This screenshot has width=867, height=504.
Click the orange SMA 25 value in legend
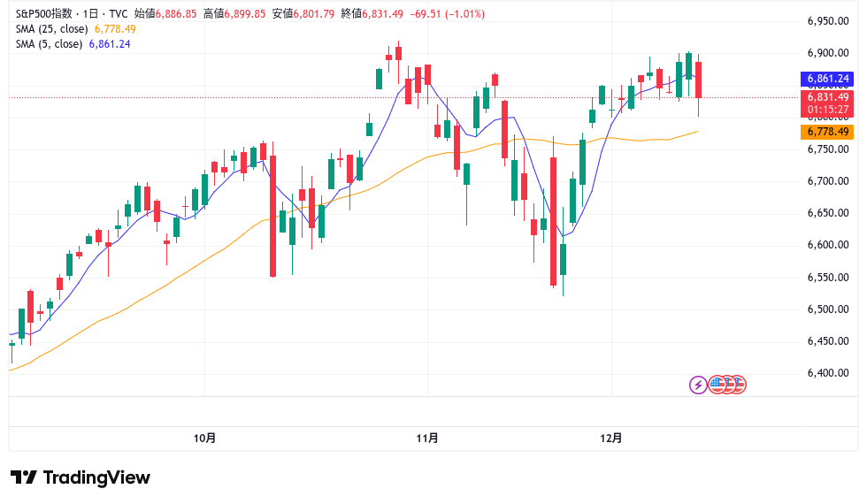click(x=114, y=29)
